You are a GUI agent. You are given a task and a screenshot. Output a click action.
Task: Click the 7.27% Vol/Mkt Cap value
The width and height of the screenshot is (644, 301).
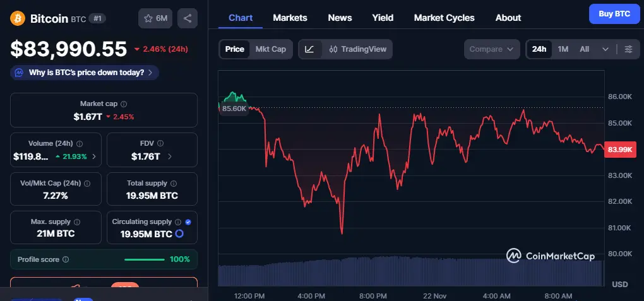pyautogui.click(x=56, y=196)
